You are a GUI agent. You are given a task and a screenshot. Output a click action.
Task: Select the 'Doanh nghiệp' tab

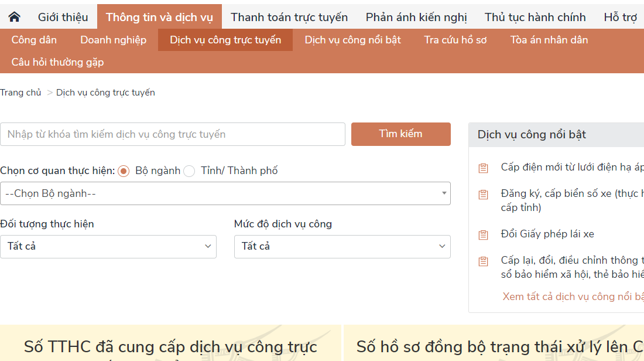click(113, 40)
